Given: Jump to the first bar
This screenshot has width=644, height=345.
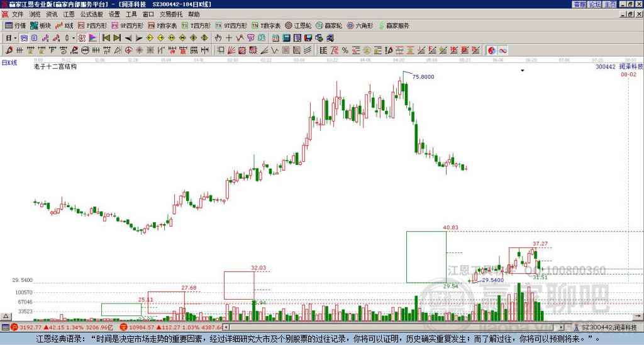Looking at the screenshot, I should pyautogui.click(x=106, y=38).
